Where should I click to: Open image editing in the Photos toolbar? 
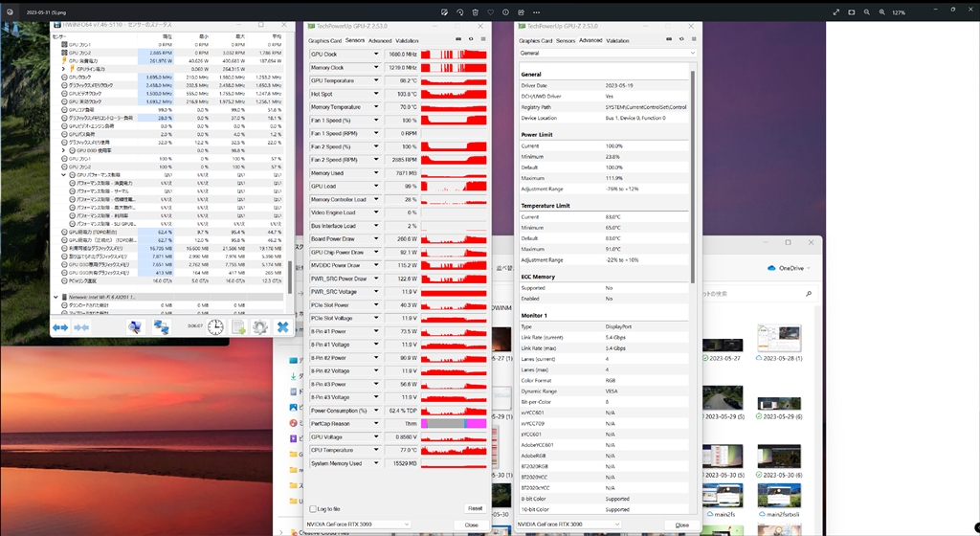pos(444,11)
